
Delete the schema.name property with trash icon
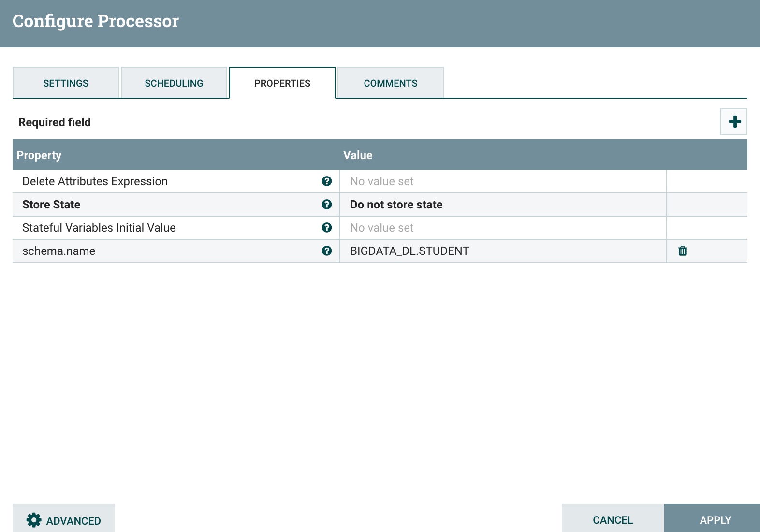[682, 251]
